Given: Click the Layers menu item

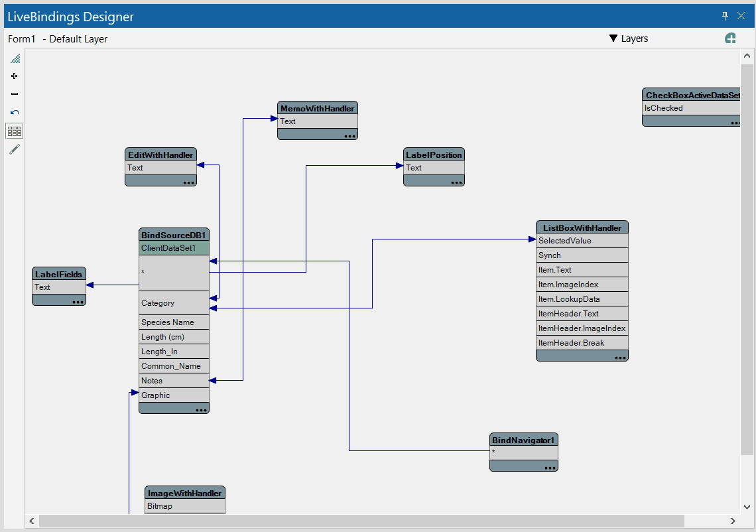Looking at the screenshot, I should point(634,38).
